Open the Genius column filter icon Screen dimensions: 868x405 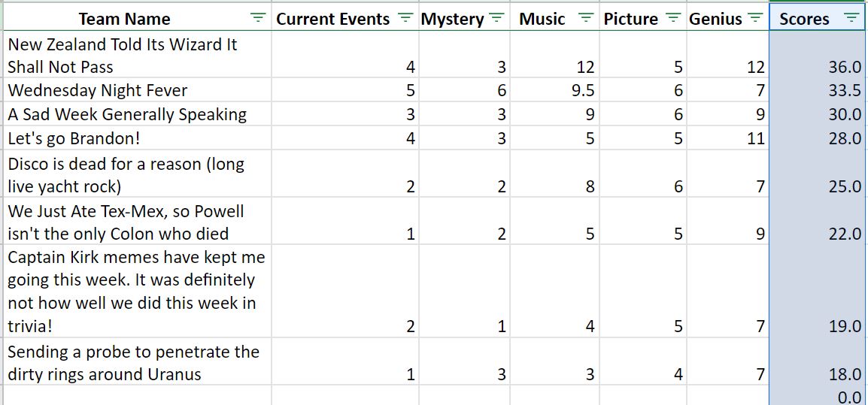tap(755, 18)
